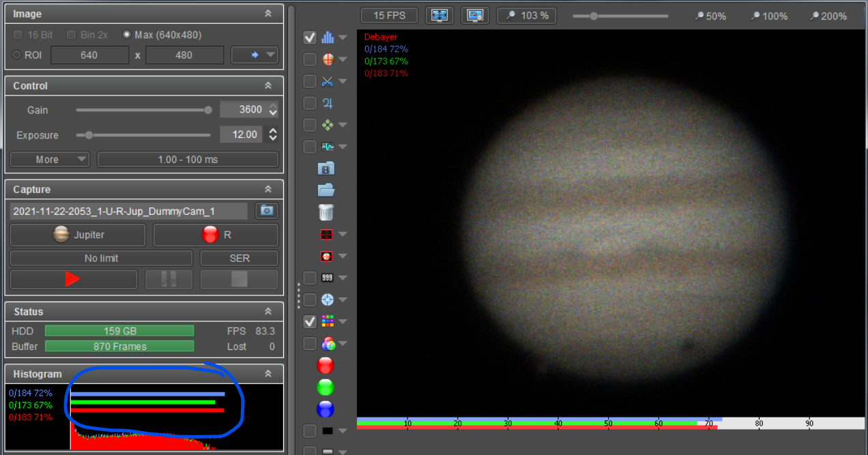Open dropdown arrow next to histogram icon
Screen dimensions: 868x455
pyautogui.click(x=343, y=38)
